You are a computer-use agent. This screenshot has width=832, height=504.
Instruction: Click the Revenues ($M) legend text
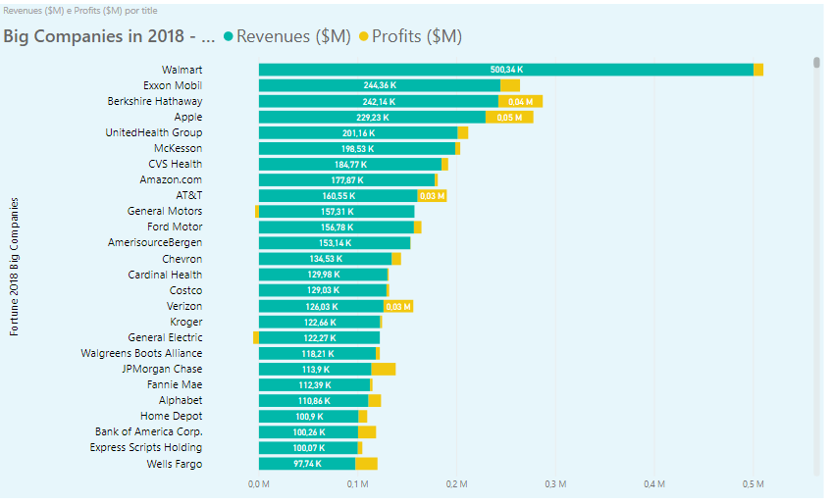click(x=293, y=36)
